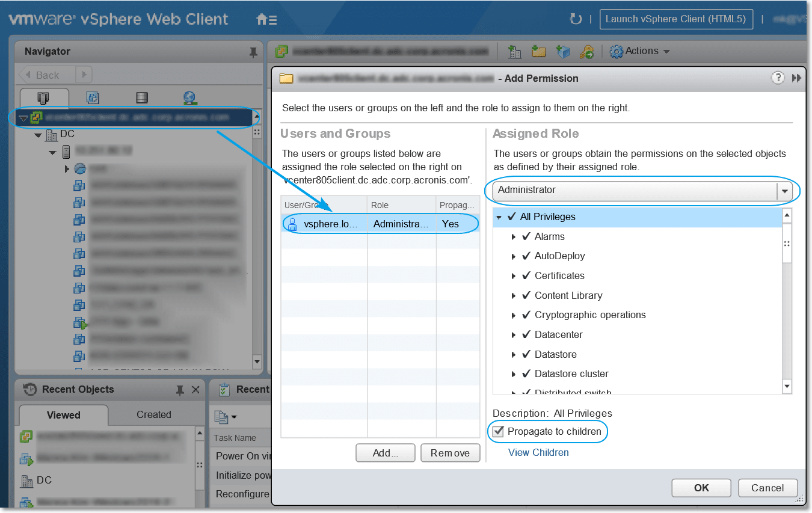Open the vSphere home menu icon

point(266,19)
